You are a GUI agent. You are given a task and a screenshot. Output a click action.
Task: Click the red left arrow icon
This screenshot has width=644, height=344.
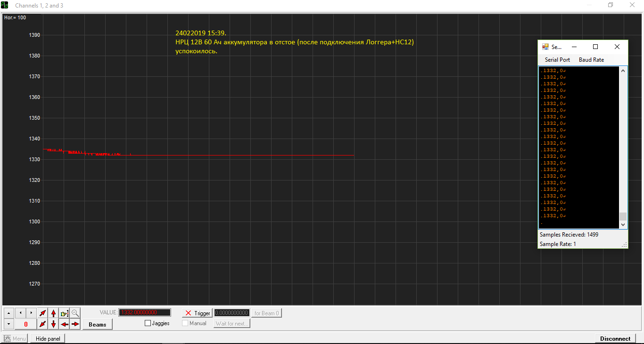click(65, 324)
